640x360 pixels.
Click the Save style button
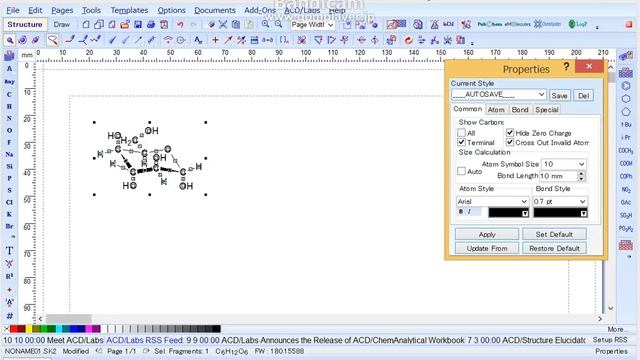559,96
